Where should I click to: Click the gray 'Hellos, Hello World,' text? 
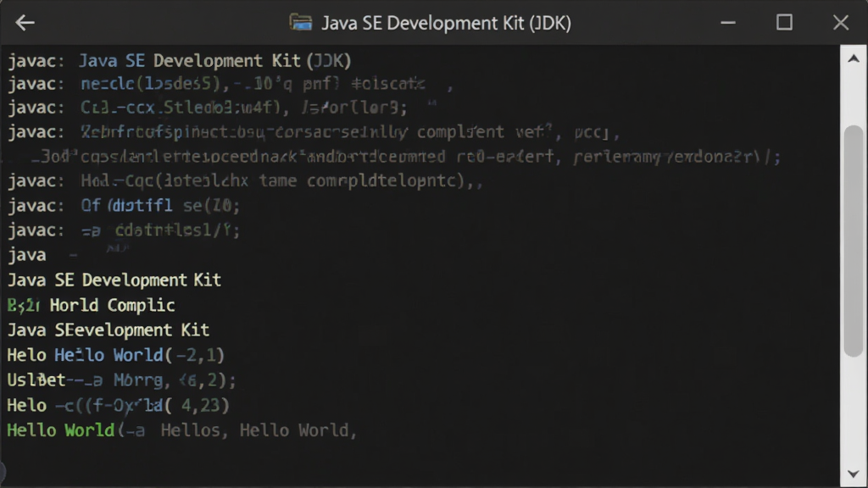(x=259, y=430)
